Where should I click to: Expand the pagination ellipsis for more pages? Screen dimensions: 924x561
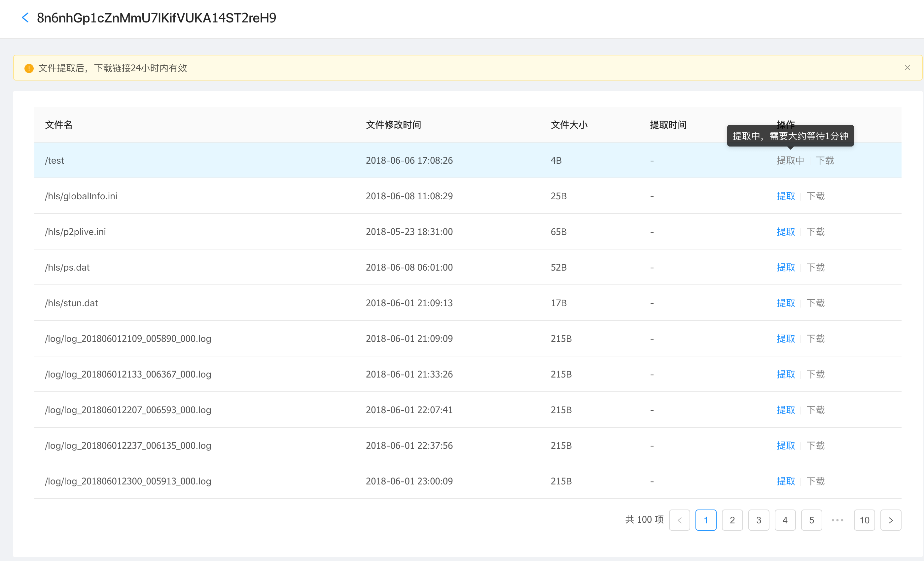click(x=837, y=520)
